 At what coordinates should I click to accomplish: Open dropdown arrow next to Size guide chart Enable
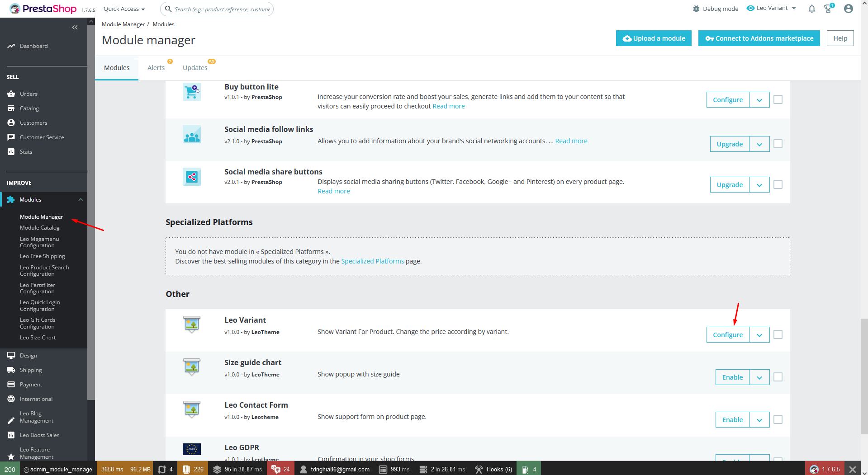(759, 377)
